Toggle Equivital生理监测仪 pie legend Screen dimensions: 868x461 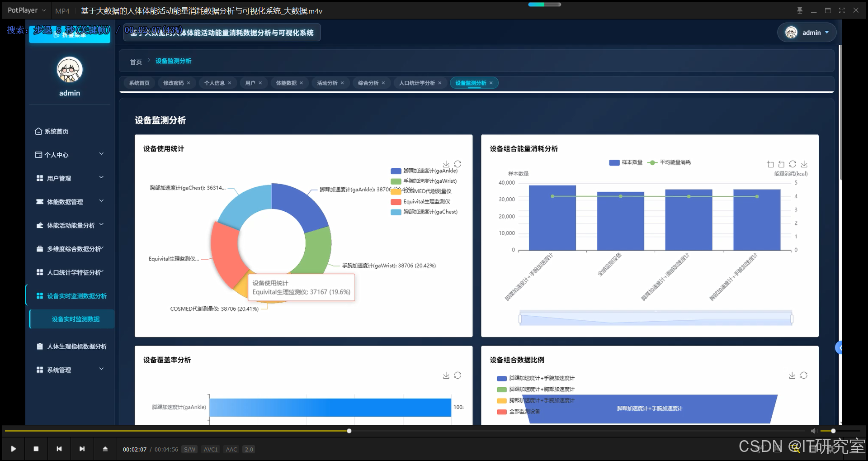(x=420, y=202)
